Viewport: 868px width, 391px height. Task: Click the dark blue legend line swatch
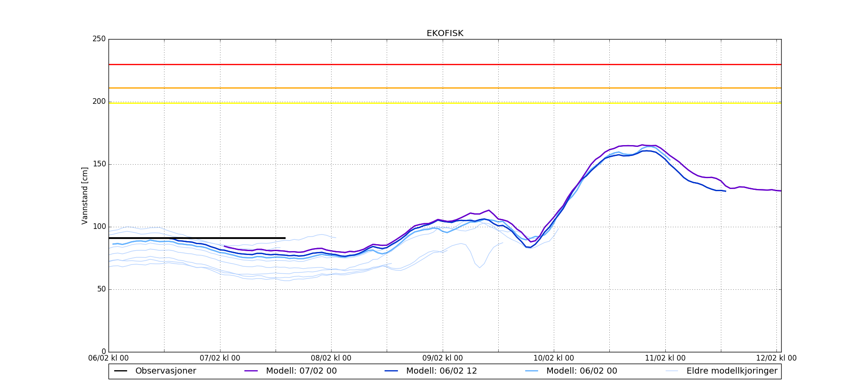[391, 371]
